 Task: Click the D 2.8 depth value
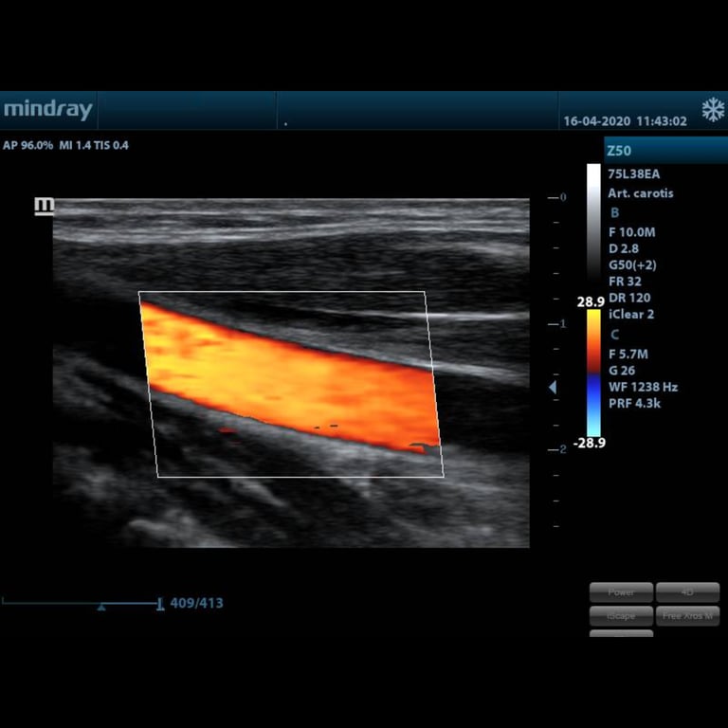coord(624,248)
